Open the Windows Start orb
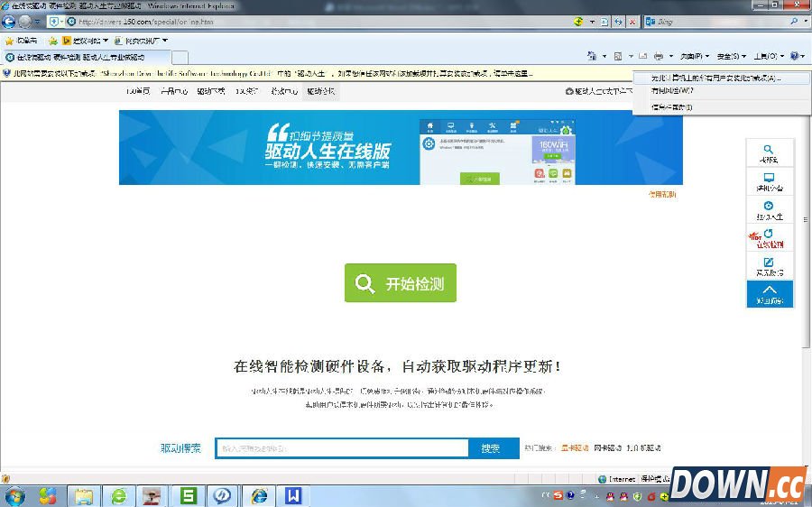The image size is (812, 507). coord(14,496)
